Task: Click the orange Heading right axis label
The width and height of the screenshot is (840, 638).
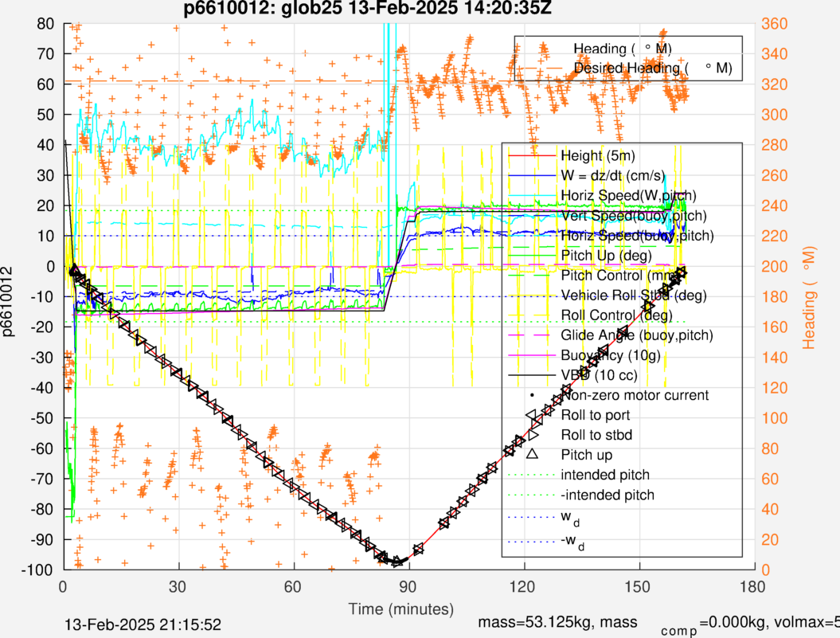Action: (x=810, y=296)
